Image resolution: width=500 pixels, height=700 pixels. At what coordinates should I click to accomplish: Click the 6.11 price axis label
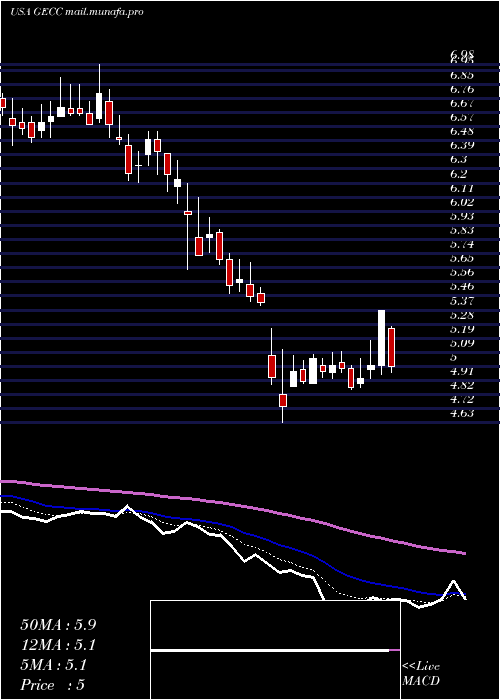[x=462, y=188]
